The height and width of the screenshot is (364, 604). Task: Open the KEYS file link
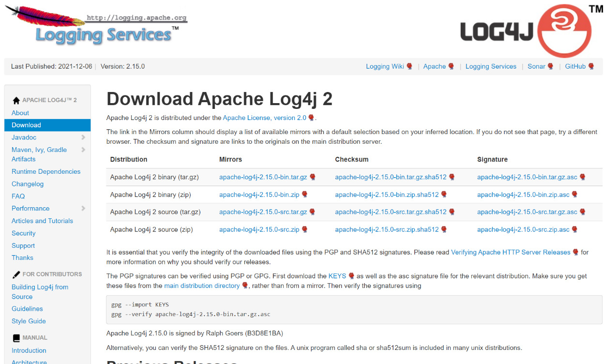pyautogui.click(x=337, y=276)
